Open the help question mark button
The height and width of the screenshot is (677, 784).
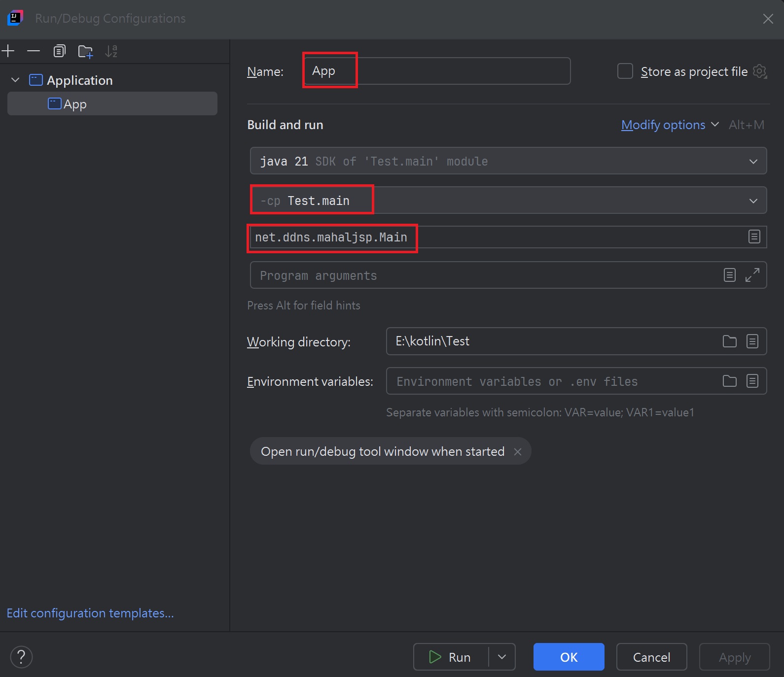[x=21, y=657]
